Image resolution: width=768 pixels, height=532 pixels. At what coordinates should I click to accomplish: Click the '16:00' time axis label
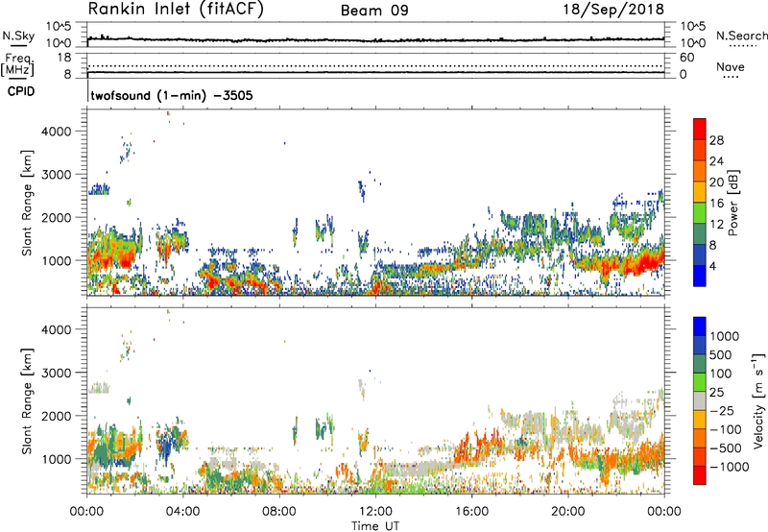click(471, 512)
